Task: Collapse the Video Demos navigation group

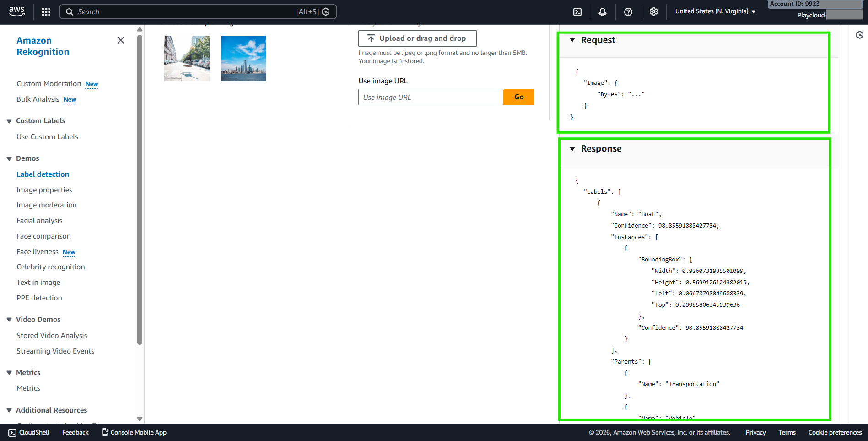Action: pos(9,320)
